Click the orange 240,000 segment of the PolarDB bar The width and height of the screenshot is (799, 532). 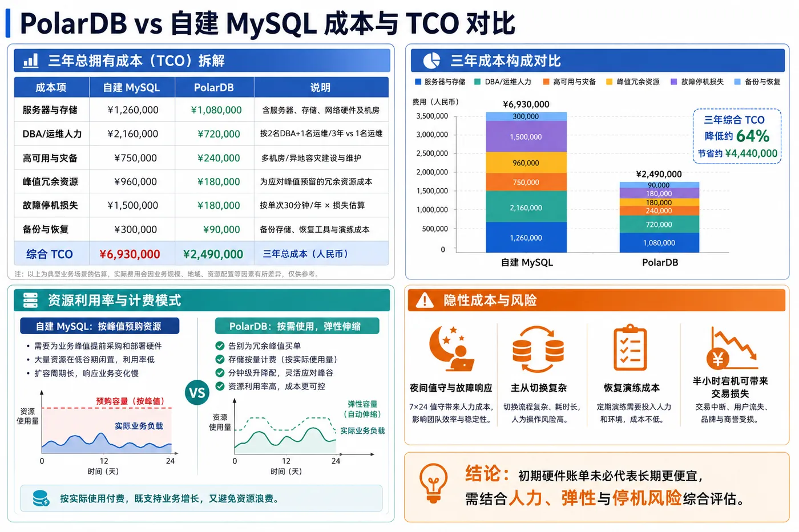pyautogui.click(x=659, y=211)
